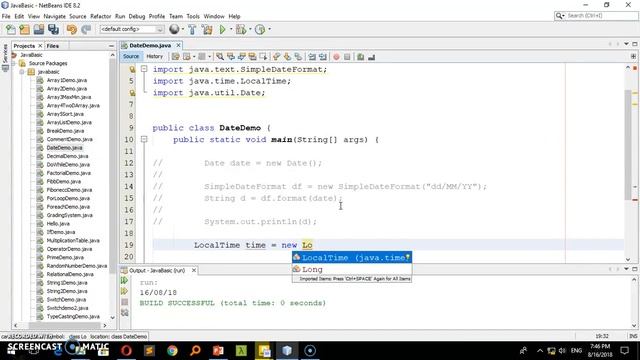Select FibonacciDemo.java in project tree
640x360 pixels.
[x=69, y=190]
